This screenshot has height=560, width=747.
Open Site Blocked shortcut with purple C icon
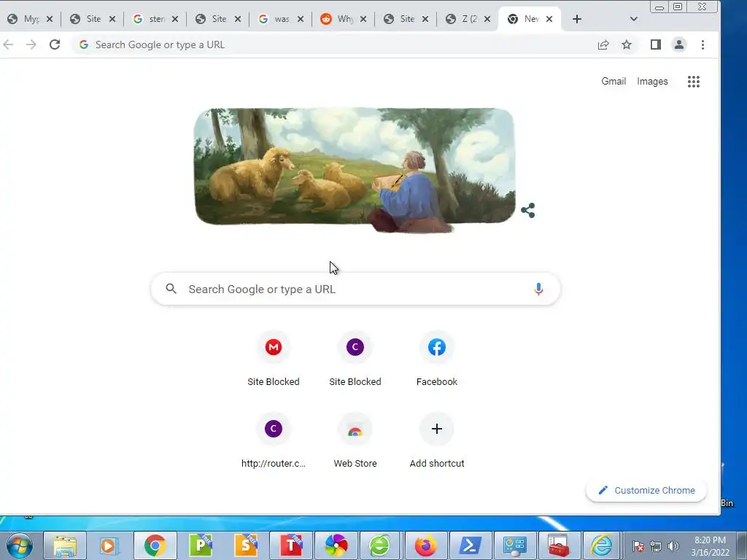click(355, 359)
